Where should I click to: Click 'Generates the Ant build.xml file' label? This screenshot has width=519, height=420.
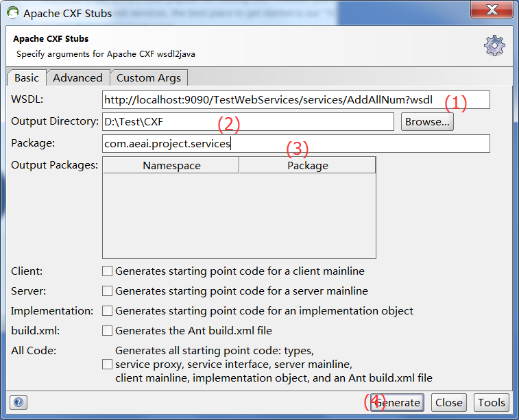193,331
